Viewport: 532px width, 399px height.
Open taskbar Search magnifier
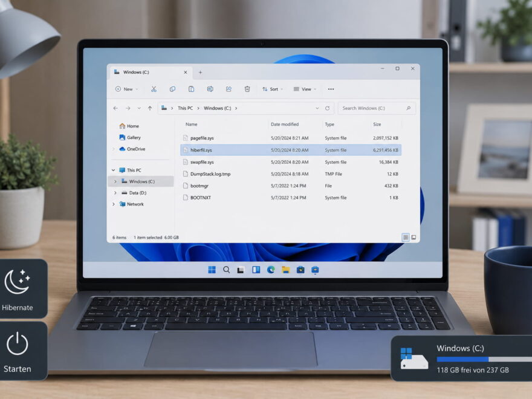(x=226, y=270)
